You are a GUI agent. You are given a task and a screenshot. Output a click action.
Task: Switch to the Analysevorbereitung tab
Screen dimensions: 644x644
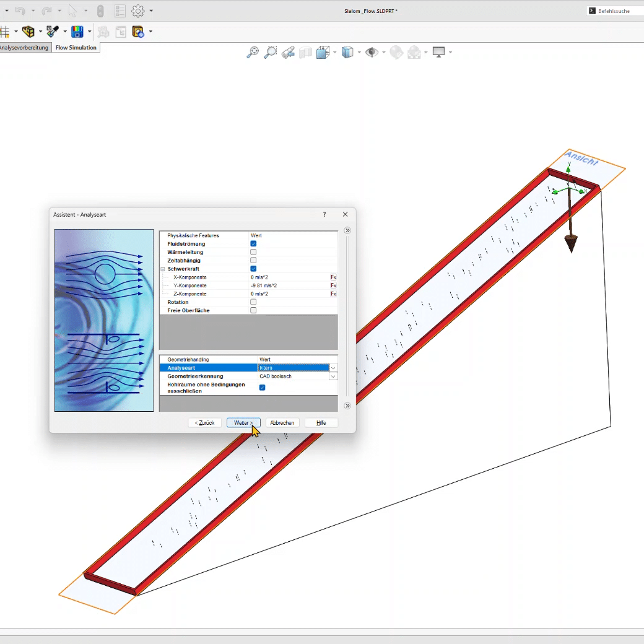pos(24,48)
